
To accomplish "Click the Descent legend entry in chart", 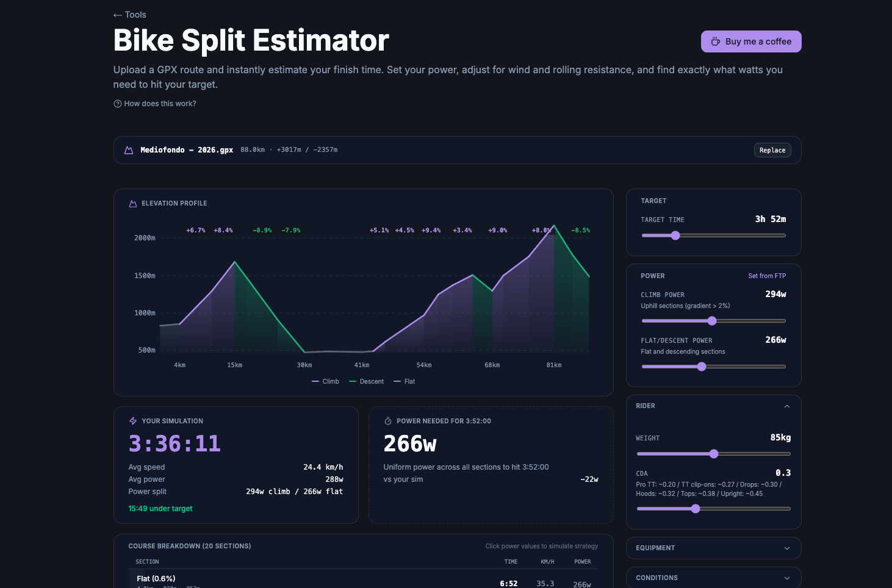I will click(x=367, y=382).
